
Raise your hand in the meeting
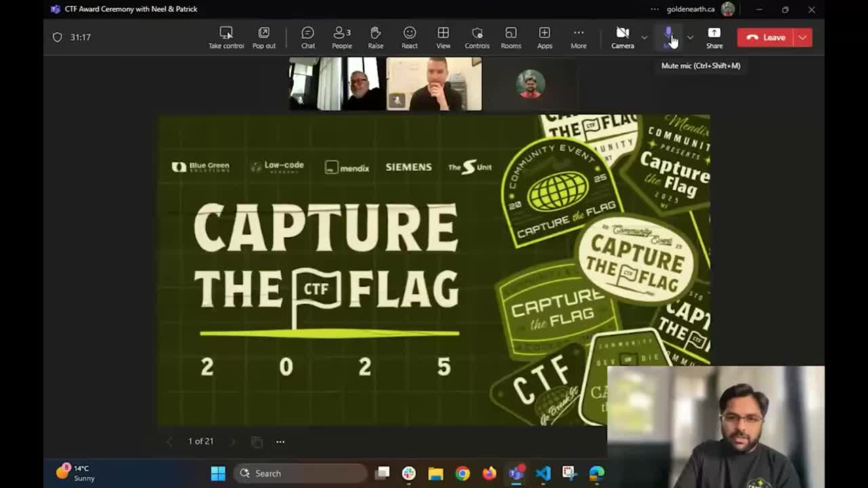(376, 37)
